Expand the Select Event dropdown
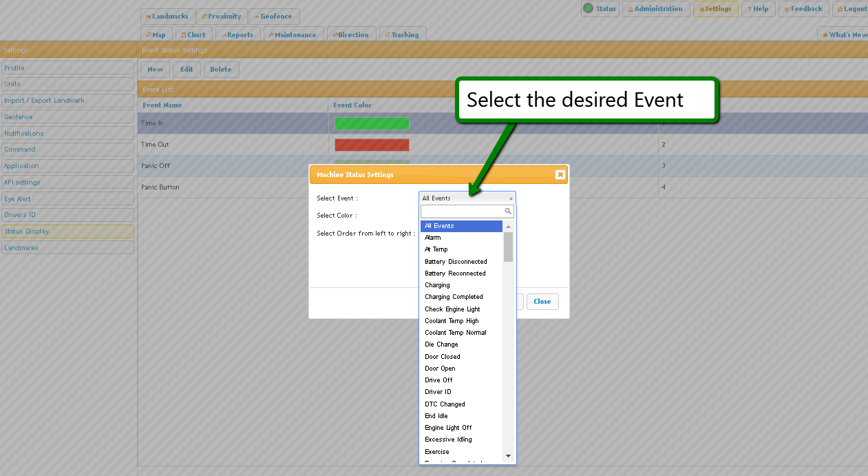The width and height of the screenshot is (868, 476). 467,198
